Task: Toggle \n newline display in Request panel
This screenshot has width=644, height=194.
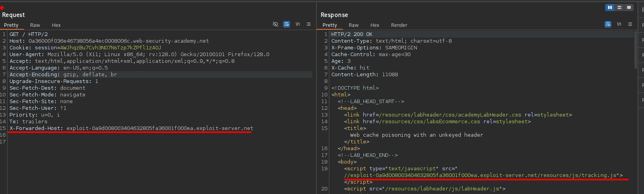Action: (298, 24)
